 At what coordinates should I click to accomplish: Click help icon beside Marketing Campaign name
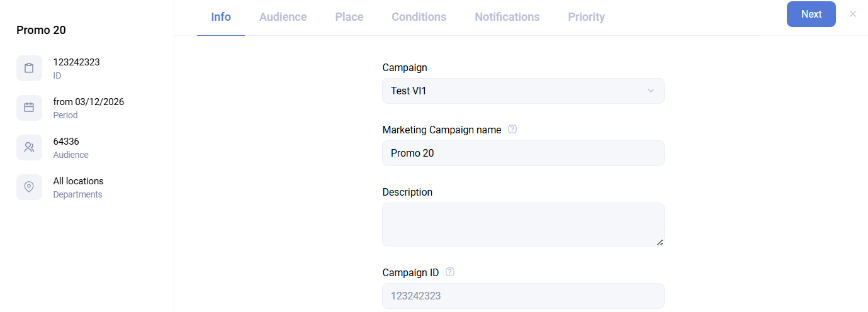pos(512,130)
